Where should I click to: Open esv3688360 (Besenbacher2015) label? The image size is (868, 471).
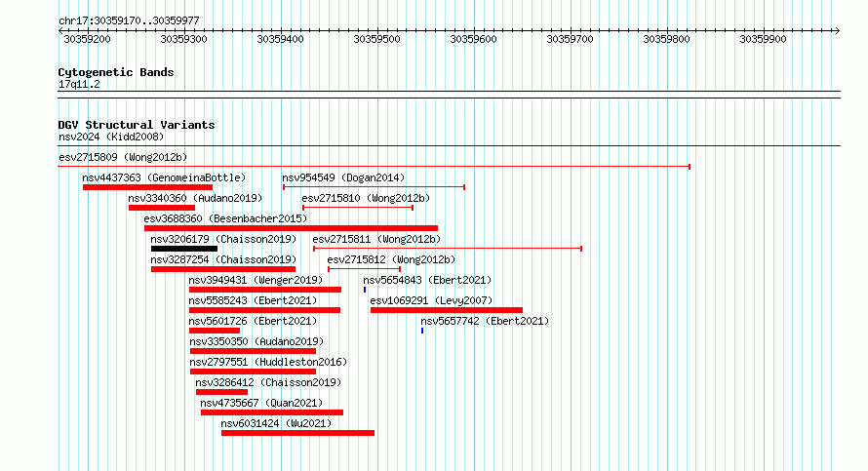click(x=225, y=218)
